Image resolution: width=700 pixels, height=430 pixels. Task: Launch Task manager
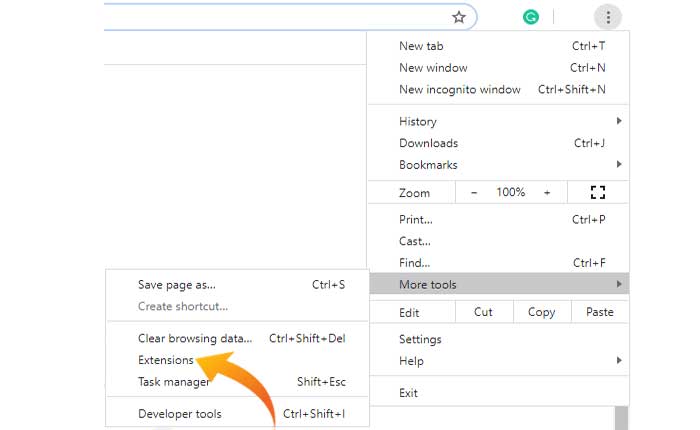[x=174, y=382]
